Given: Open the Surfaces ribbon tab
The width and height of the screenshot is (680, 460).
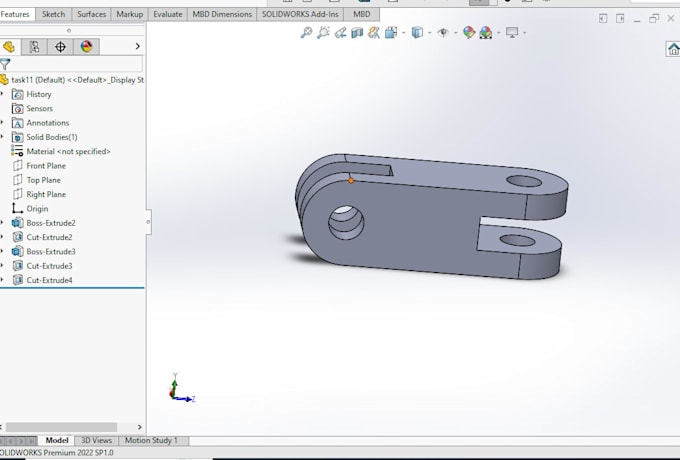Looking at the screenshot, I should point(92,14).
